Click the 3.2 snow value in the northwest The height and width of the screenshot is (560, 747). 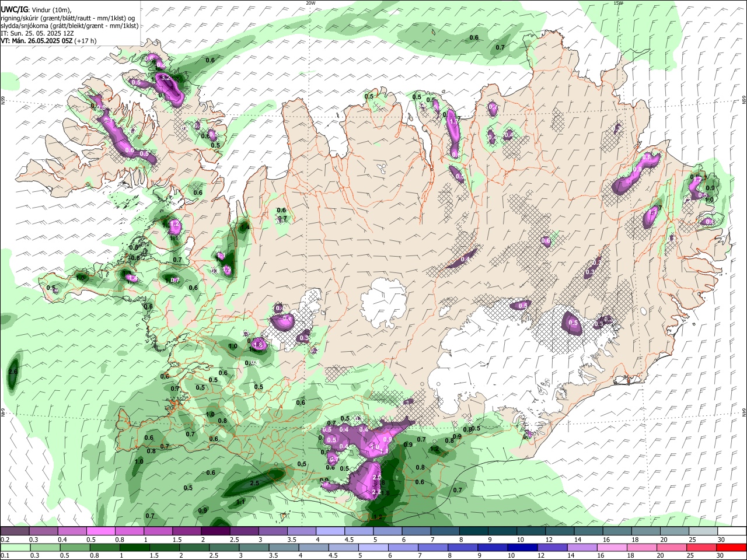point(165,78)
